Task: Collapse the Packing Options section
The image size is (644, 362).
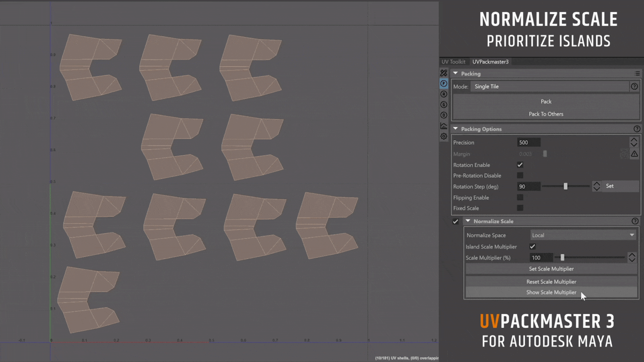Action: pos(456,129)
